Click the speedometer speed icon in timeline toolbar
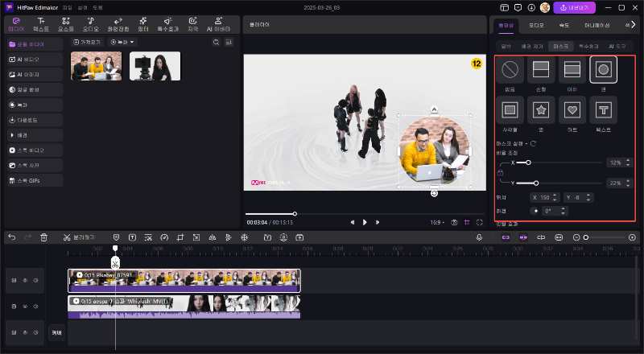Screen dimensions: 644x354 (164, 237)
